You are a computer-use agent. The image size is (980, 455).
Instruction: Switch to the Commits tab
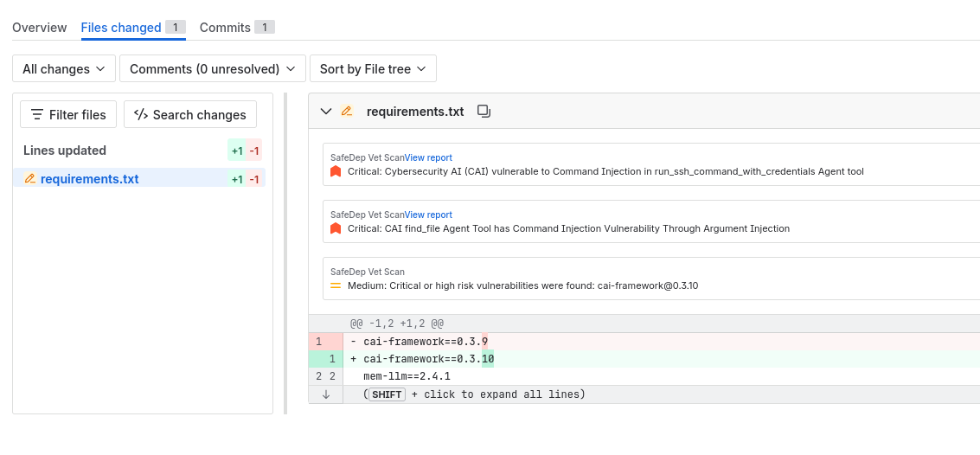pos(237,28)
